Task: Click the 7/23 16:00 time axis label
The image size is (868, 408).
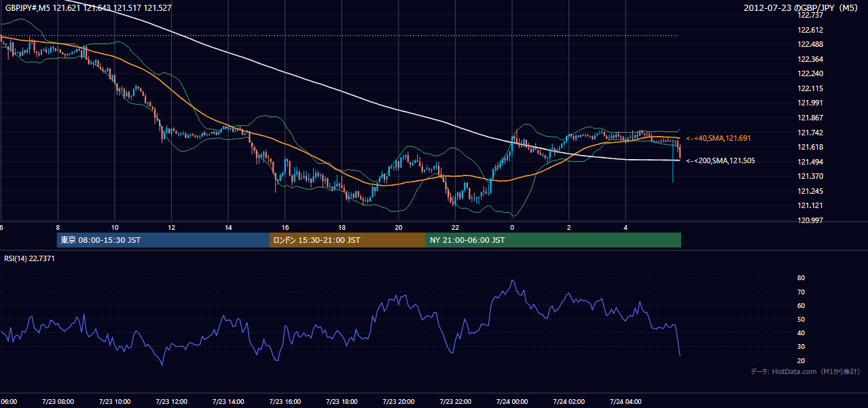Action: click(x=285, y=401)
